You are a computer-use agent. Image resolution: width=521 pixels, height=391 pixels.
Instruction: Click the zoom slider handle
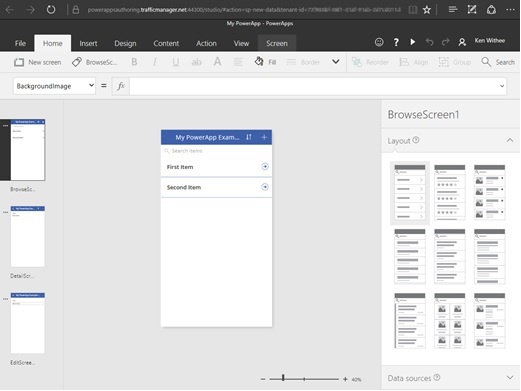[283, 378]
